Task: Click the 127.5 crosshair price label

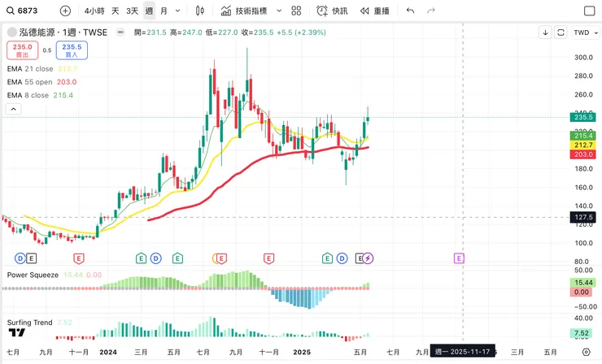Action: pos(583,217)
